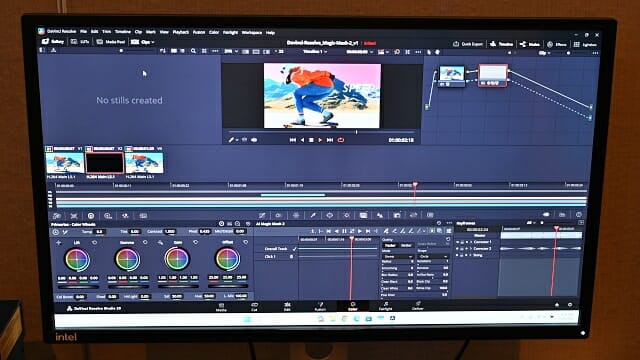Open the Information panel icon
Viewport: 640px width, 360px height.
pos(579,215)
